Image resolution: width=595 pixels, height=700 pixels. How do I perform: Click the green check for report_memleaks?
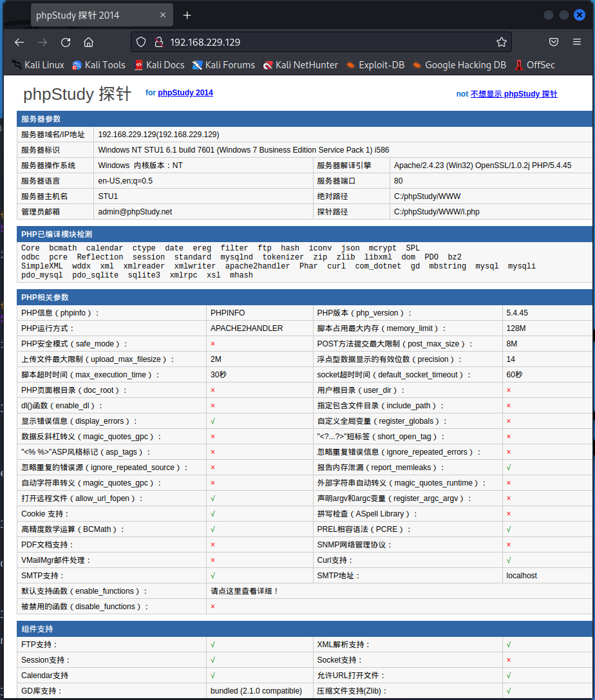[509, 468]
